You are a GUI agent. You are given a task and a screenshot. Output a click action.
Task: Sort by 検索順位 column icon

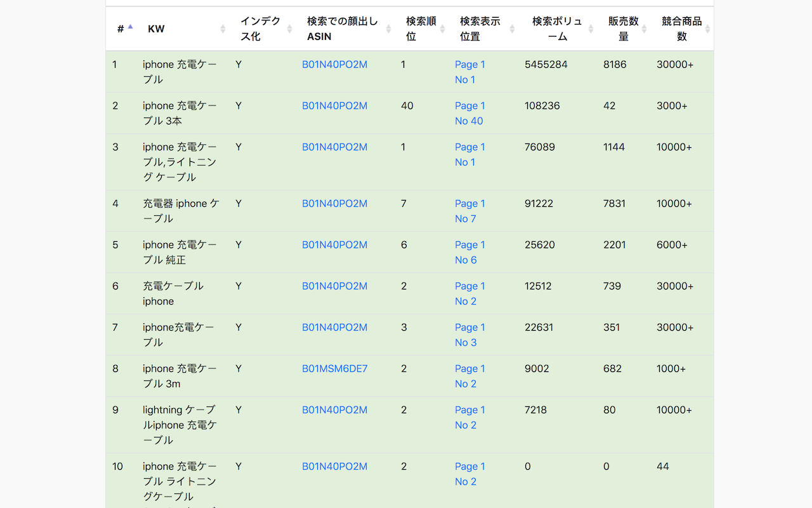tap(443, 29)
